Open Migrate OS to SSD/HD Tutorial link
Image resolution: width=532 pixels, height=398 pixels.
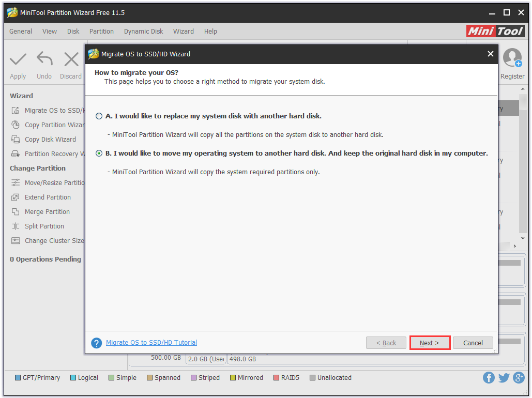click(x=151, y=342)
